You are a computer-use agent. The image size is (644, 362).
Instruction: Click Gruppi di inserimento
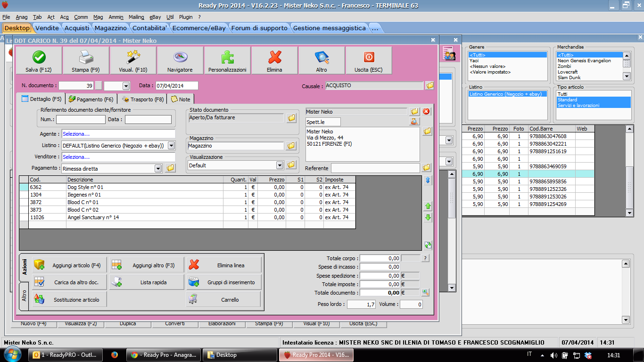pos(224,282)
